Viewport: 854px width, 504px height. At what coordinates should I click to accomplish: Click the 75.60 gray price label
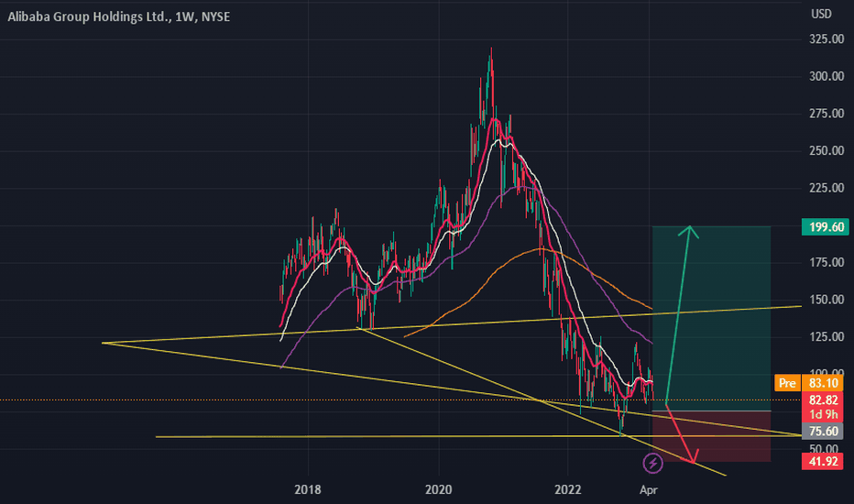tap(823, 431)
